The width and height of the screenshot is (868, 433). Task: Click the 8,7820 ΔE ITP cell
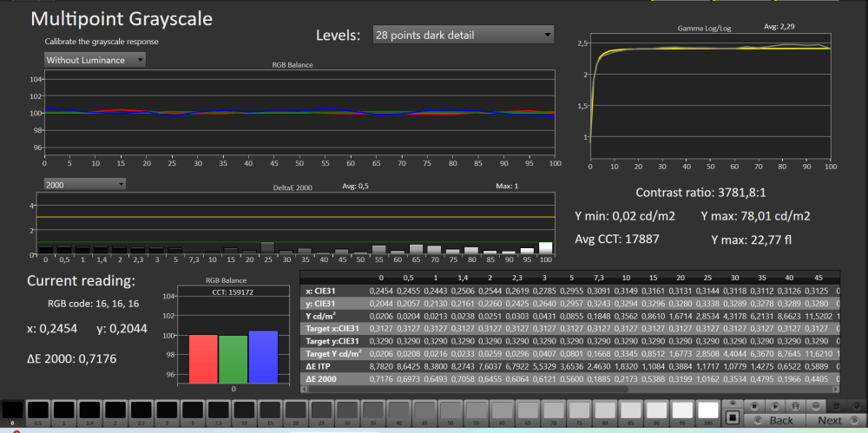pos(380,366)
